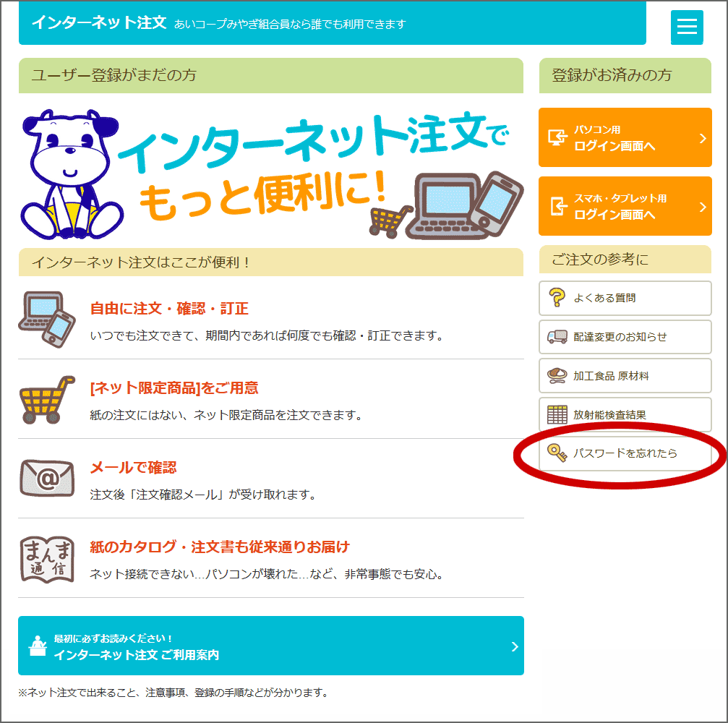Click the chevron on the PC login button
This screenshot has height=723, width=728.
pos(703,138)
